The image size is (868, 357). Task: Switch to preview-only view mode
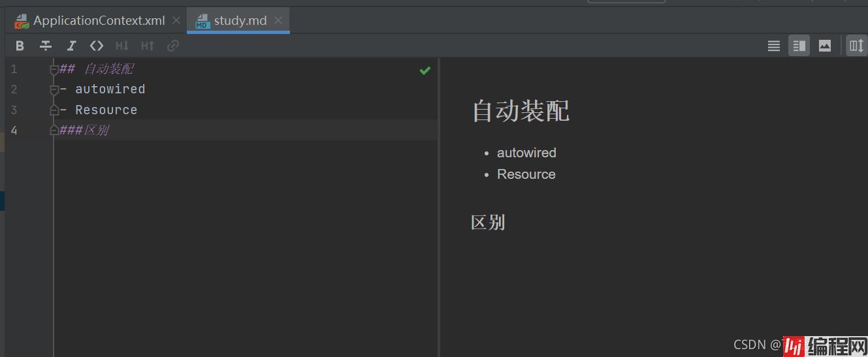825,46
